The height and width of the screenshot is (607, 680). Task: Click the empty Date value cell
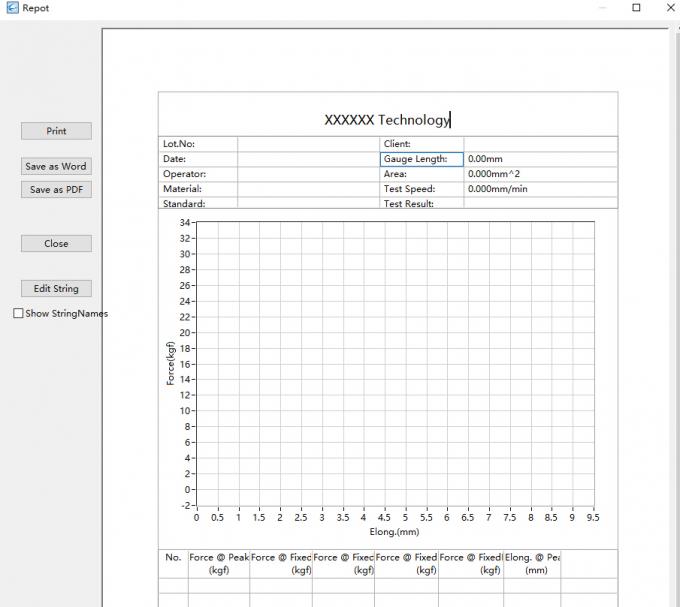[306, 159]
